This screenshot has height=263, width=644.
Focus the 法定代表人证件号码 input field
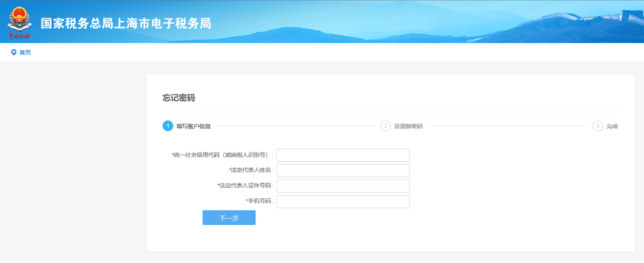[343, 186]
